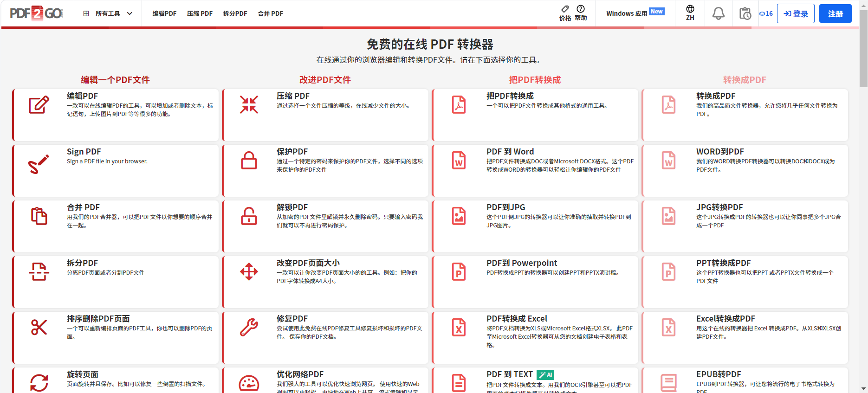
Task: Select 压缩 PDF in the navigation bar
Action: 200,13
